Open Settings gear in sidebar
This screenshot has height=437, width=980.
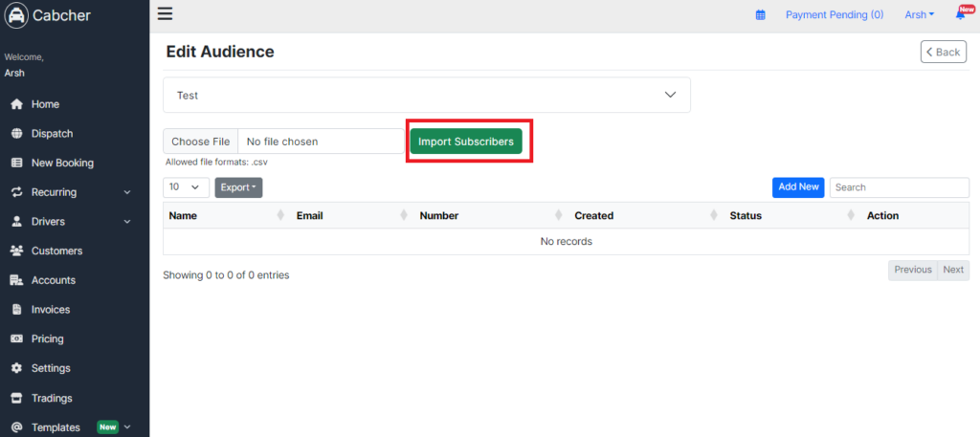(17, 368)
